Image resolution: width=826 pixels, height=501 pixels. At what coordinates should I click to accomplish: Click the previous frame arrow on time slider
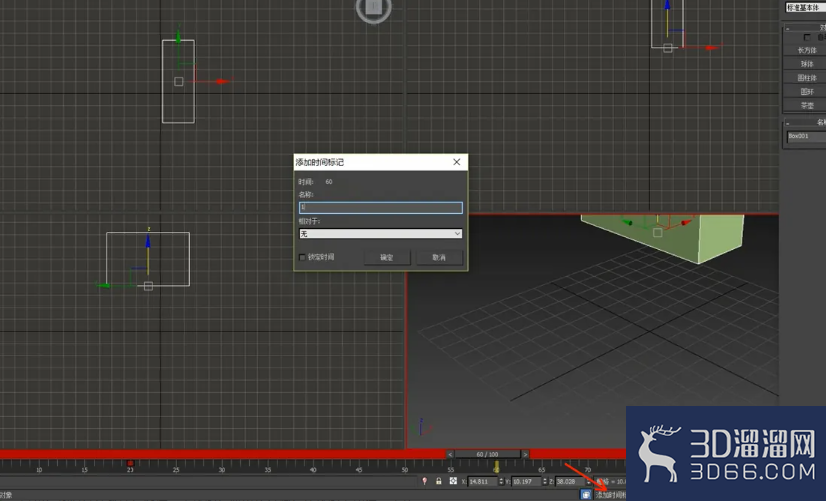(x=450, y=454)
